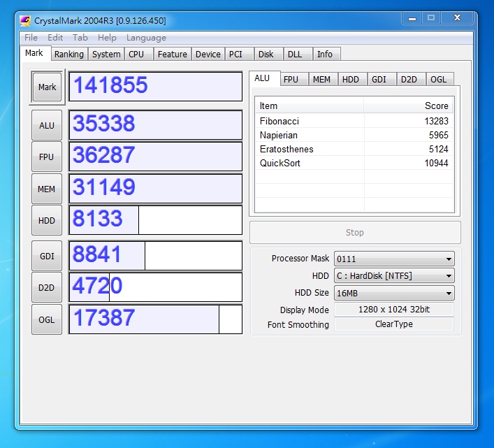Image resolution: width=494 pixels, height=448 pixels.
Task: Switch to the Feature tab
Action: pos(173,55)
